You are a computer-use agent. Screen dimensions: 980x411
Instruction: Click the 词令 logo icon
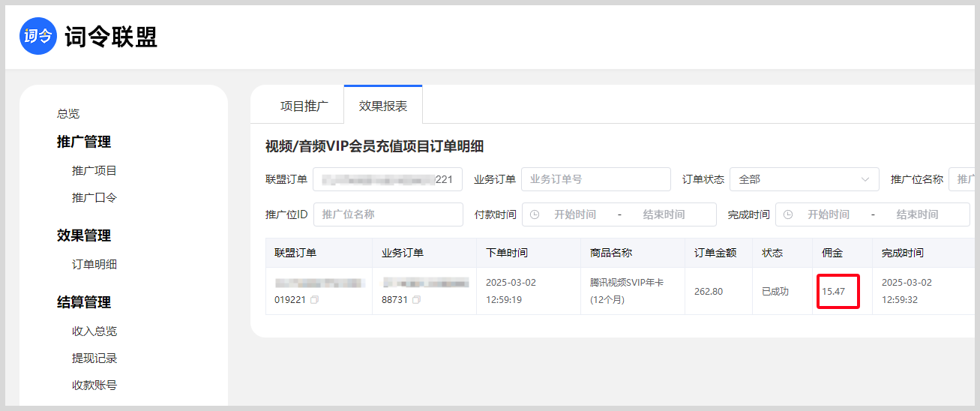tap(38, 36)
